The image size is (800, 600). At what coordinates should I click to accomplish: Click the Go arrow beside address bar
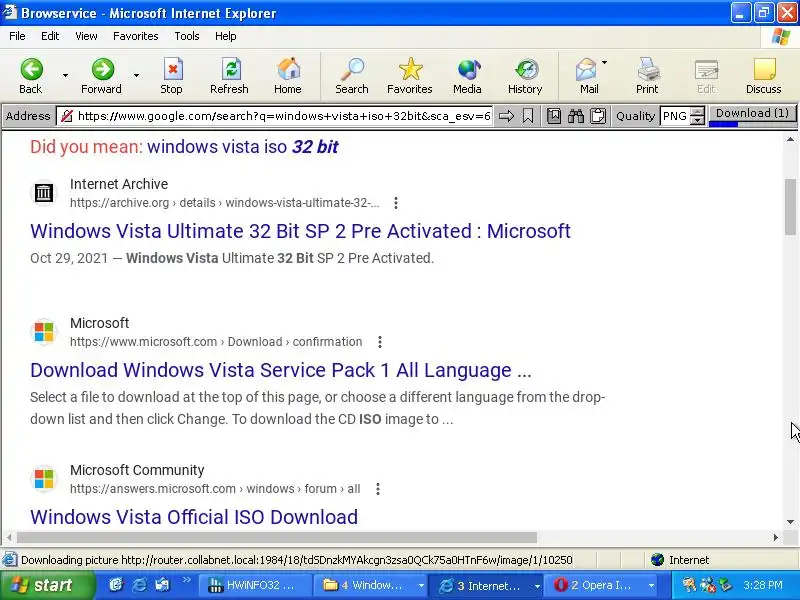pyautogui.click(x=506, y=116)
